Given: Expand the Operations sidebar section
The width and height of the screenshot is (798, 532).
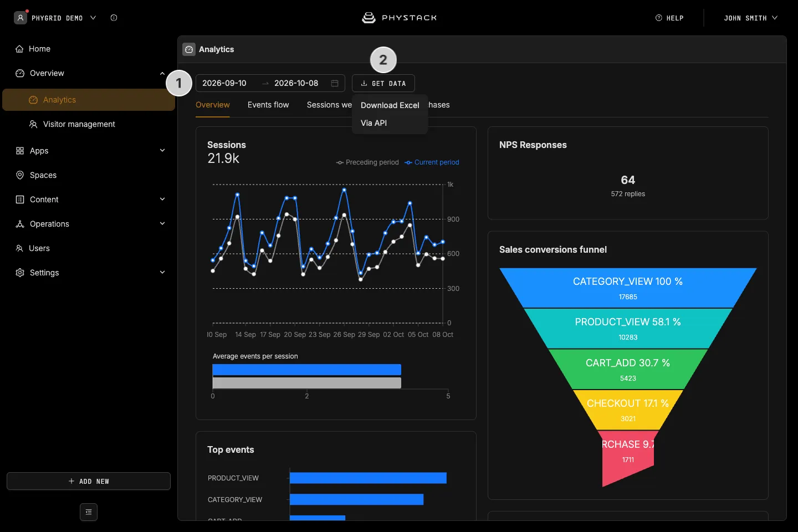Looking at the screenshot, I should coord(162,224).
